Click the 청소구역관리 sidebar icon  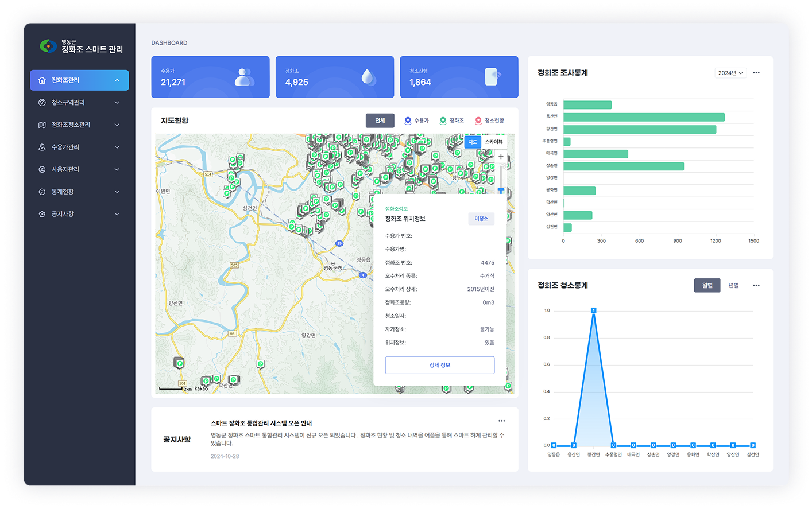click(x=42, y=103)
